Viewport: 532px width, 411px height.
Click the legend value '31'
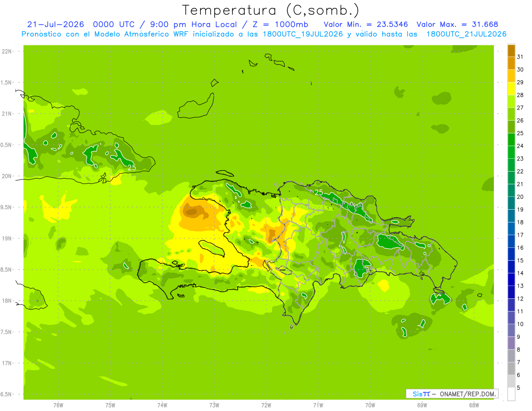tap(520, 57)
